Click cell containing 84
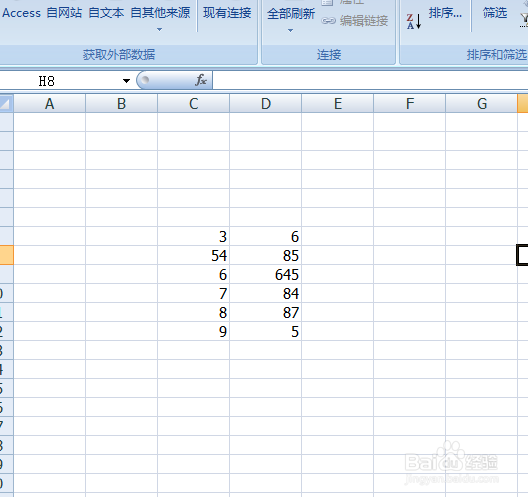 pyautogui.click(x=266, y=293)
